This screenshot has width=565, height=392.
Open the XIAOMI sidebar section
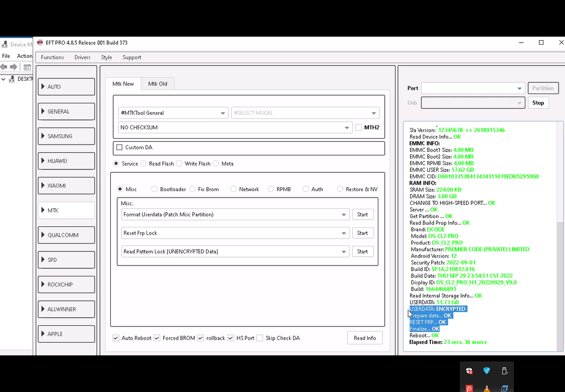point(66,186)
